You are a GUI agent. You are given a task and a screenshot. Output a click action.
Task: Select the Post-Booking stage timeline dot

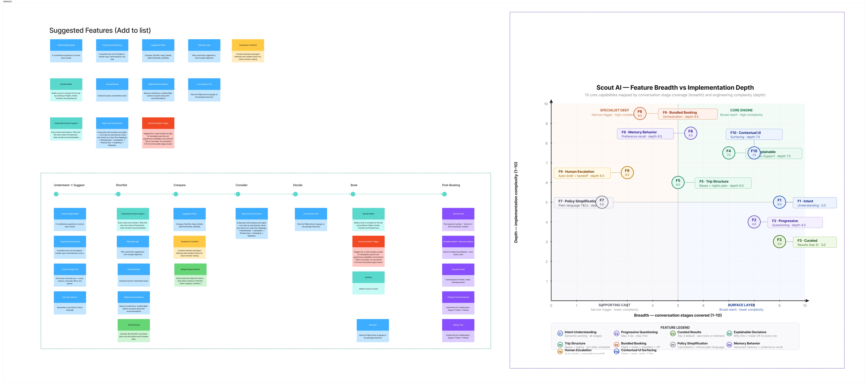444,194
